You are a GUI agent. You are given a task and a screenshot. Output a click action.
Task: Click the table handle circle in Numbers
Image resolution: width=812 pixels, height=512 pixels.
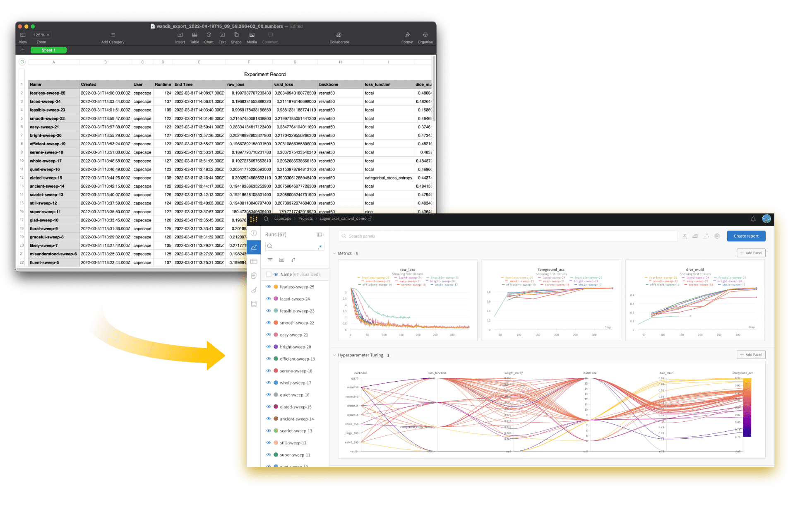pyautogui.click(x=22, y=62)
